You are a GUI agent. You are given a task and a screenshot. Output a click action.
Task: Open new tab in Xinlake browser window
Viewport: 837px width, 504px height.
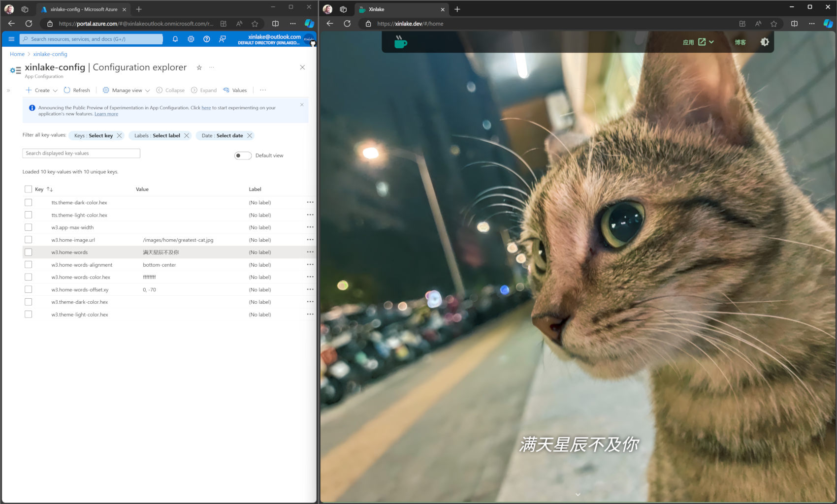point(457,9)
